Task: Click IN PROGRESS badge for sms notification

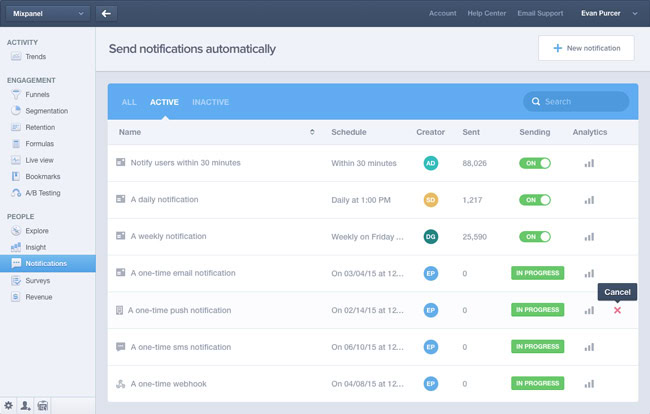Action: pyautogui.click(x=537, y=346)
